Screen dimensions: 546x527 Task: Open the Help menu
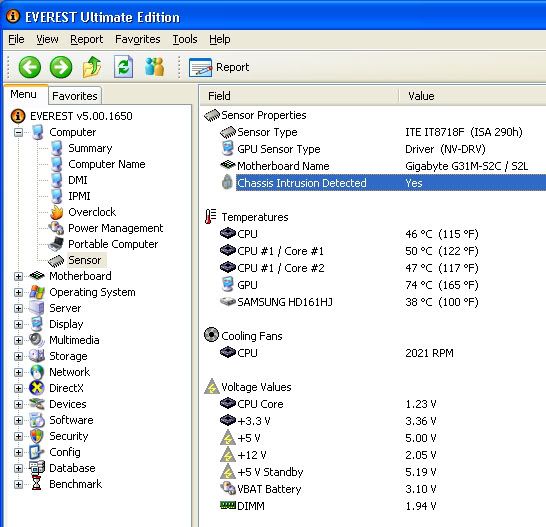click(x=220, y=39)
